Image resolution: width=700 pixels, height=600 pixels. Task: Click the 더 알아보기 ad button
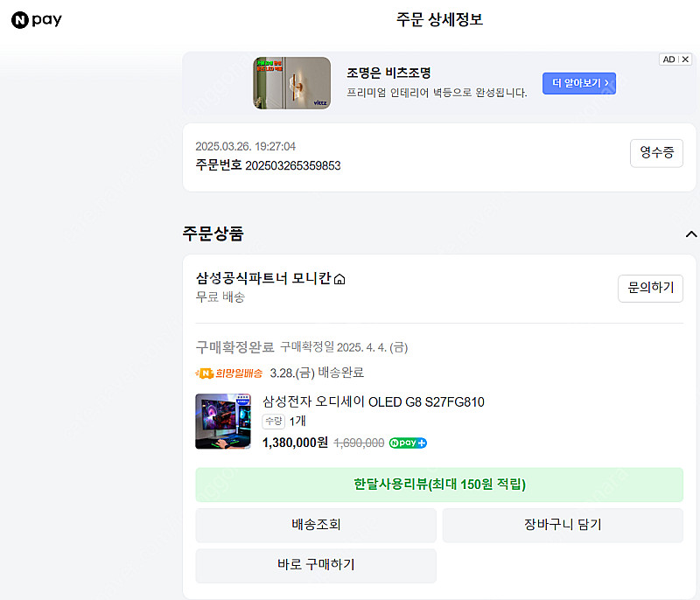pos(579,83)
